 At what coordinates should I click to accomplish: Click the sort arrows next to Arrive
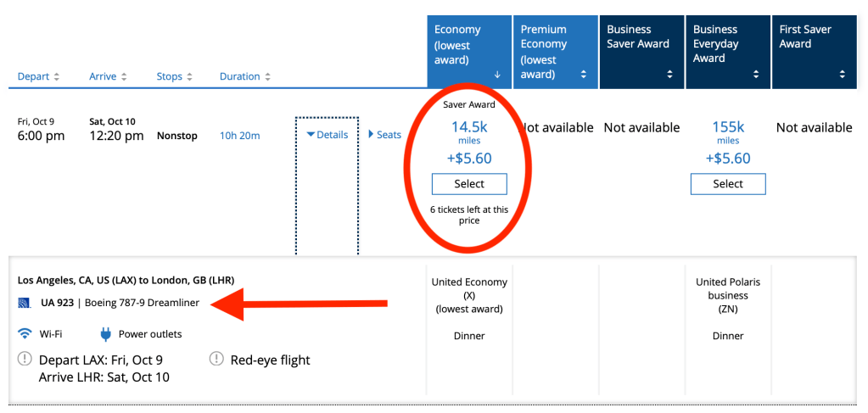124,77
